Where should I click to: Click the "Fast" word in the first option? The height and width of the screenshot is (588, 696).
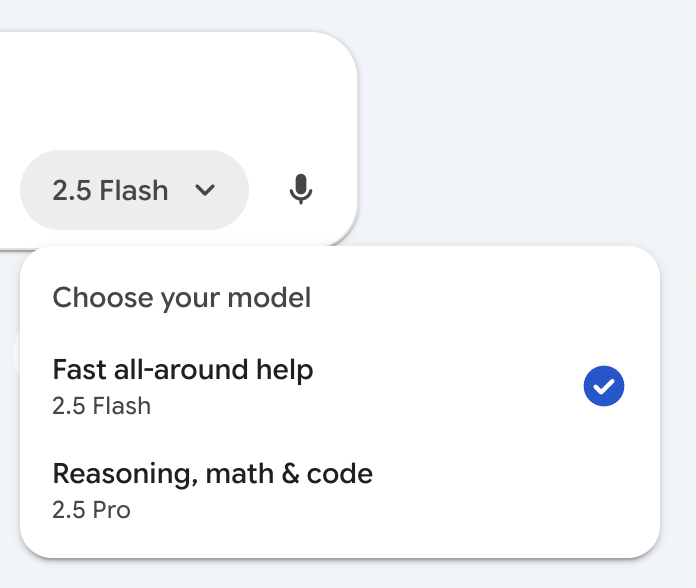tap(74, 371)
